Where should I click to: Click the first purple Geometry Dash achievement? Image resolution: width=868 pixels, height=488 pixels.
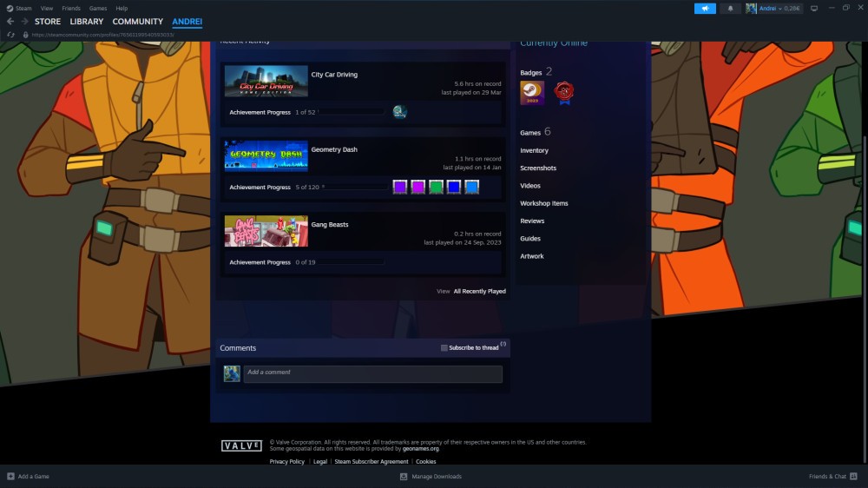399,187
